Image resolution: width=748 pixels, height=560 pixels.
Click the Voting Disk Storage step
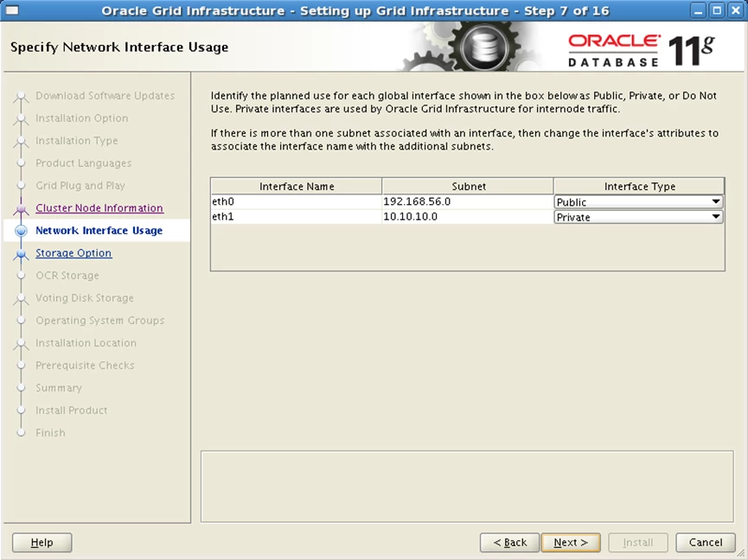coord(85,298)
